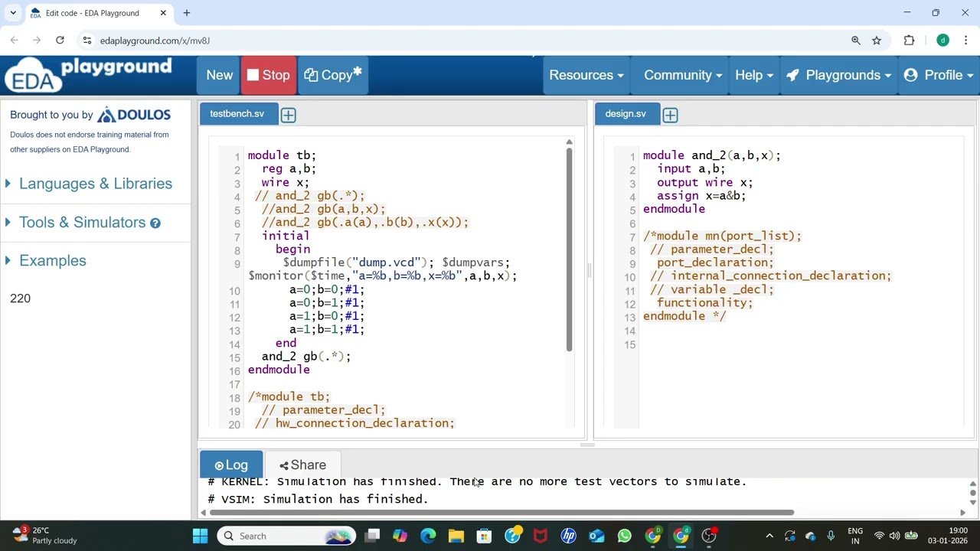Open the help icon beside Tools & Simulators
Screen dimensions: 980x551
coord(155,223)
